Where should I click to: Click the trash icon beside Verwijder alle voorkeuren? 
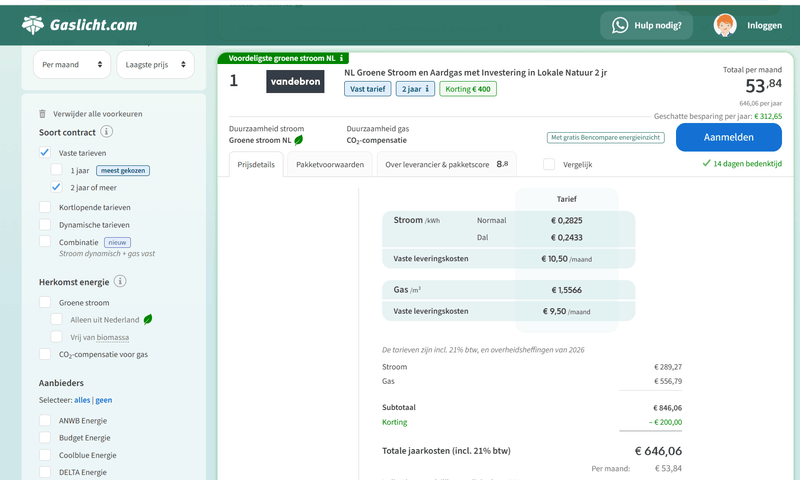42,114
